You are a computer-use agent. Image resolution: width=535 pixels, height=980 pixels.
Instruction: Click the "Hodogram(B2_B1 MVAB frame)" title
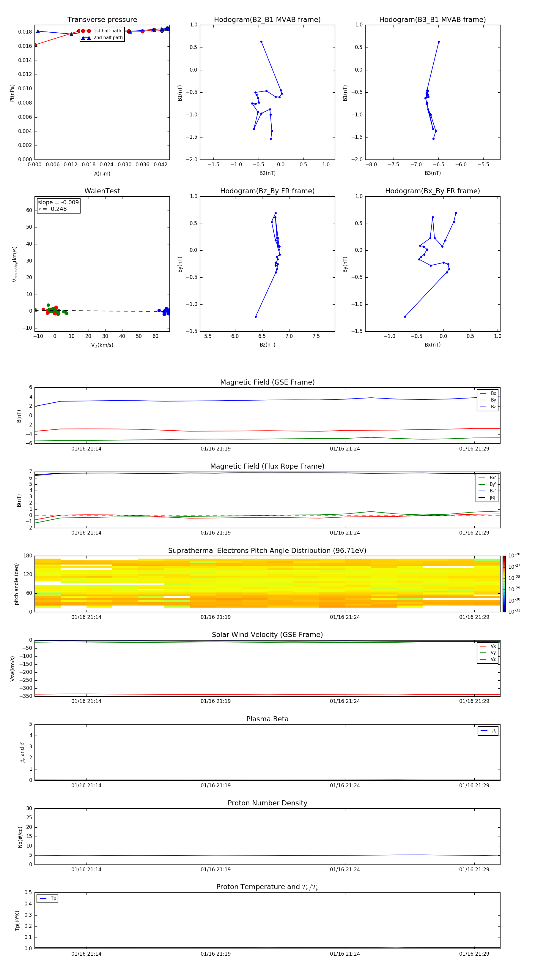tap(267, 20)
